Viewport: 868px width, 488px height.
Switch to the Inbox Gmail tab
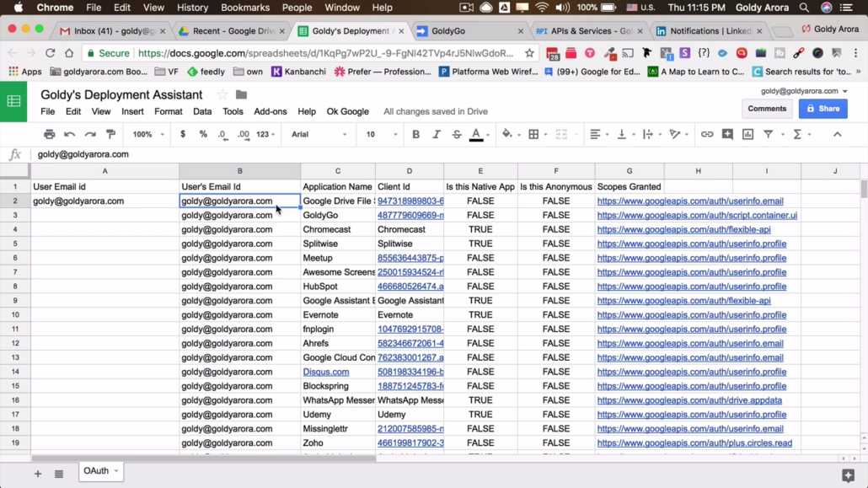click(112, 31)
